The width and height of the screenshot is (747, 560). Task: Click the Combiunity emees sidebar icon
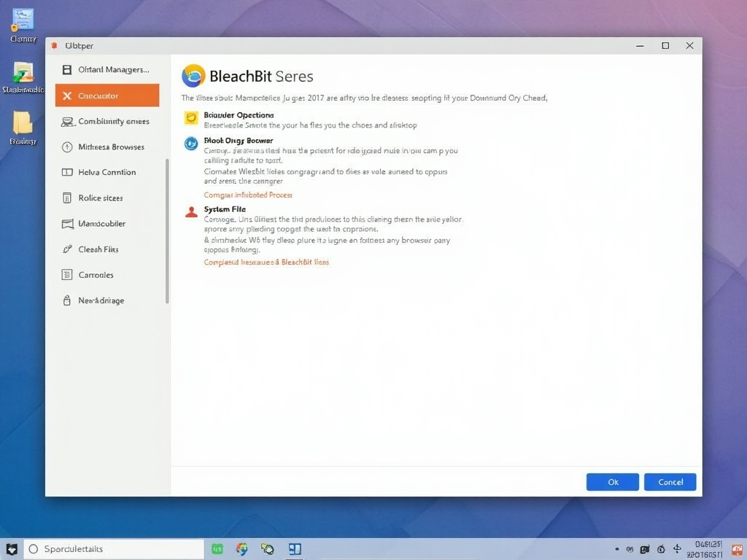tap(67, 122)
